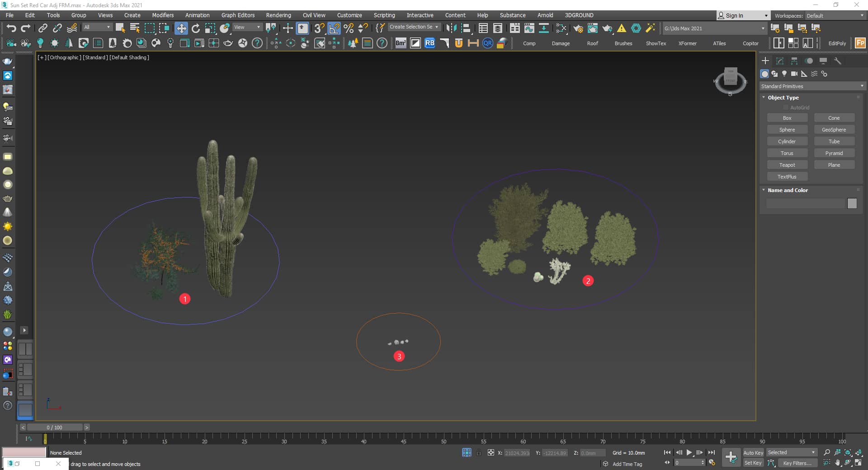Click the Play Animation button
Image resolution: width=868 pixels, height=470 pixels.
tap(689, 452)
